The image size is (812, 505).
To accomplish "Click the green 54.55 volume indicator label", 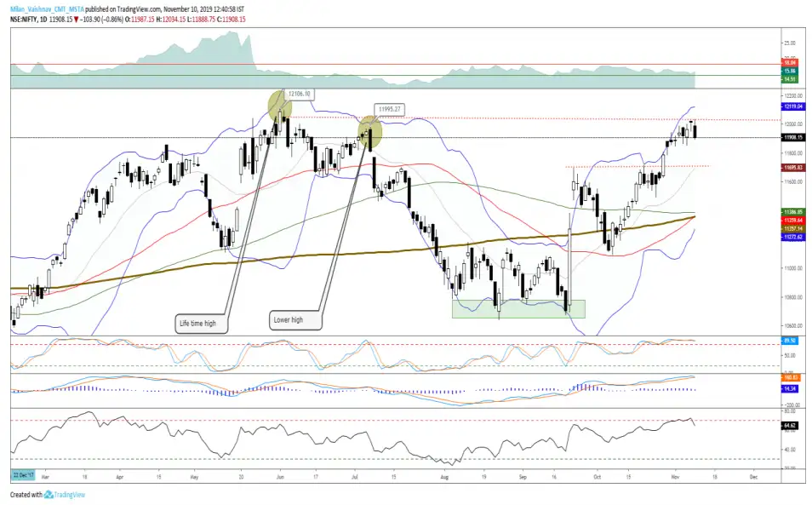I will point(789,77).
